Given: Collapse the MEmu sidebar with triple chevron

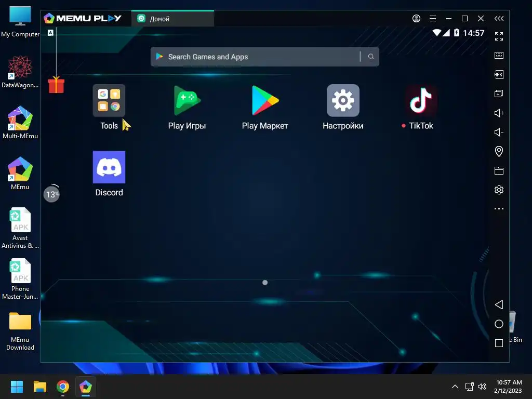Looking at the screenshot, I should pyautogui.click(x=499, y=18).
